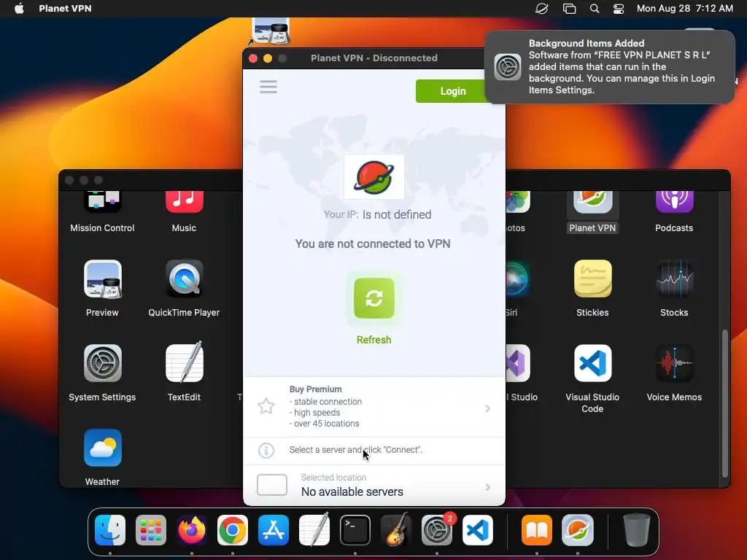Viewport: 747px width, 560px height.
Task: Open Firefox from the Dock
Action: (192, 530)
